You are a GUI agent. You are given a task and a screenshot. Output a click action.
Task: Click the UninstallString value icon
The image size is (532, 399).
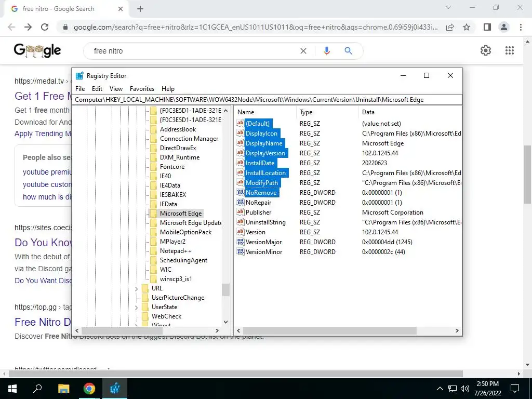click(x=240, y=222)
